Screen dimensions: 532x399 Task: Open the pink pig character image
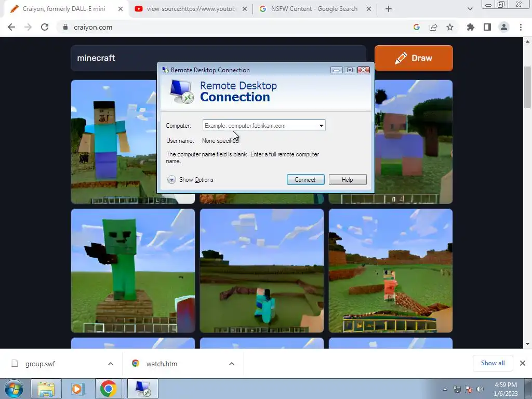pyautogui.click(x=391, y=271)
